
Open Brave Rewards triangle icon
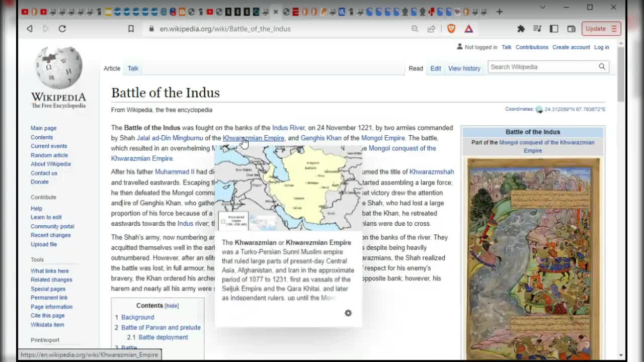(468, 29)
